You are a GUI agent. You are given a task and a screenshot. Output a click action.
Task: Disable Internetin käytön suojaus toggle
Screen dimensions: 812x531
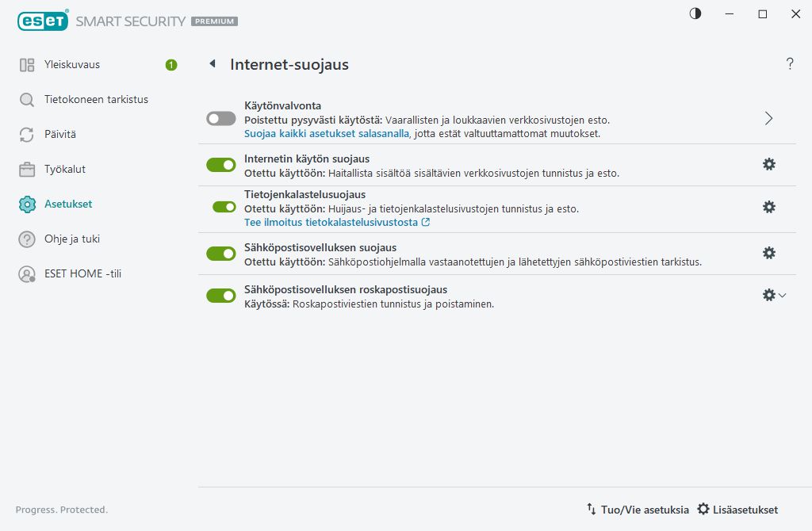tap(221, 165)
